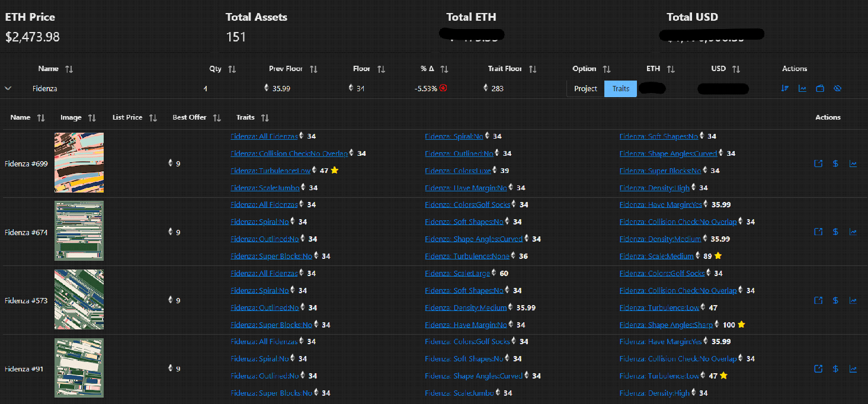Sort the asset list by Image
868x404 pixels.
pos(92,118)
